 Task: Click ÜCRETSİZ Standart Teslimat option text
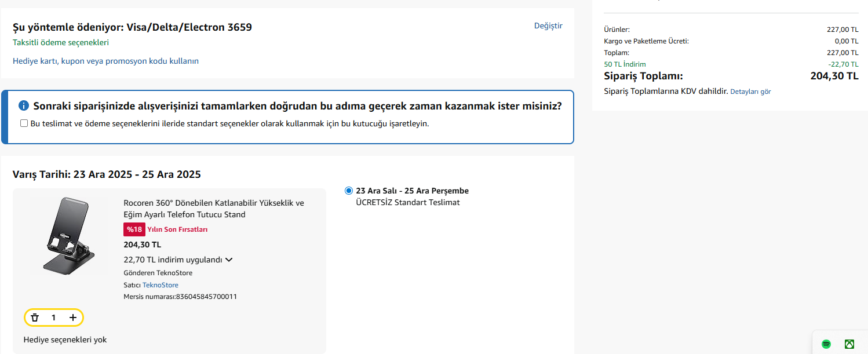pos(407,202)
